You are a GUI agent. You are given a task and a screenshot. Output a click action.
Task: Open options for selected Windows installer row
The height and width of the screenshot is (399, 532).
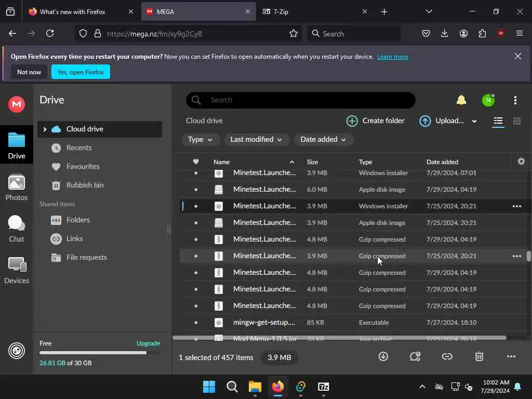pos(517,206)
